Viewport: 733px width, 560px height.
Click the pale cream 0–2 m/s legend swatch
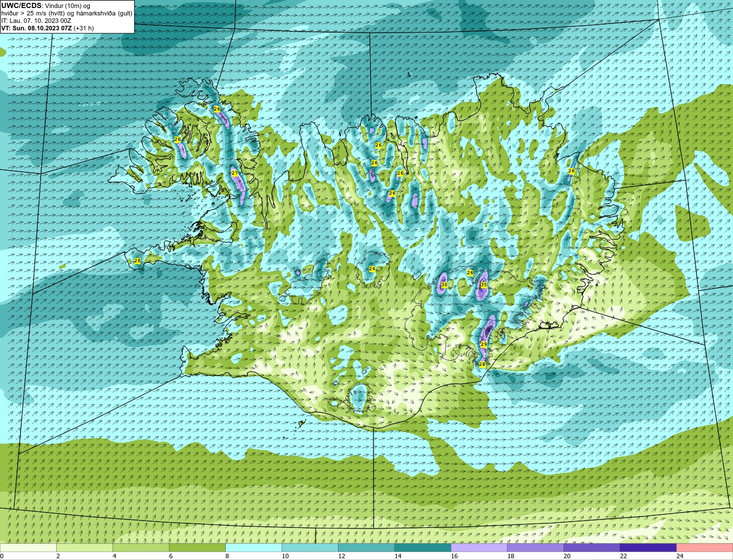tap(29, 548)
